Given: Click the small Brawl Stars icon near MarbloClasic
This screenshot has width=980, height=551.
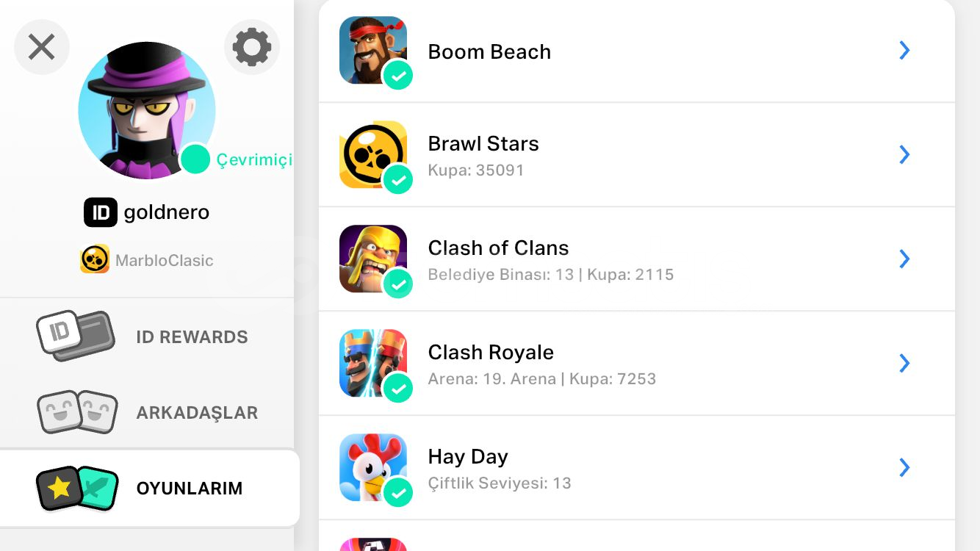Looking at the screenshot, I should 95,259.
